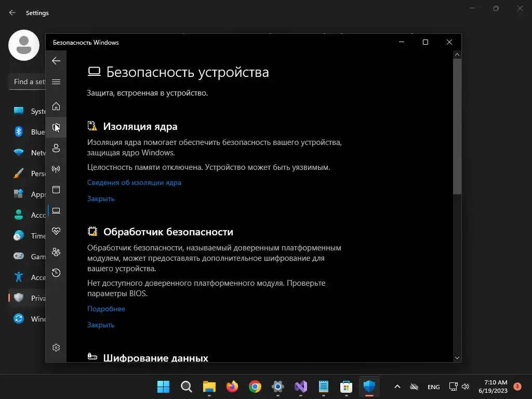Viewport: 532px width, 399px height.
Task: Maximize the Windows Security window
Action: pyautogui.click(x=425, y=42)
